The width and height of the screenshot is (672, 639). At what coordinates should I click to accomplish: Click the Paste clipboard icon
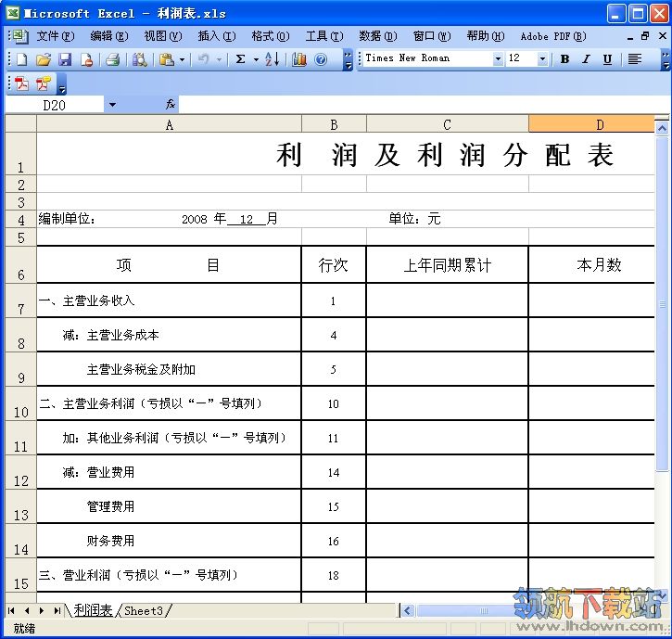[x=166, y=59]
